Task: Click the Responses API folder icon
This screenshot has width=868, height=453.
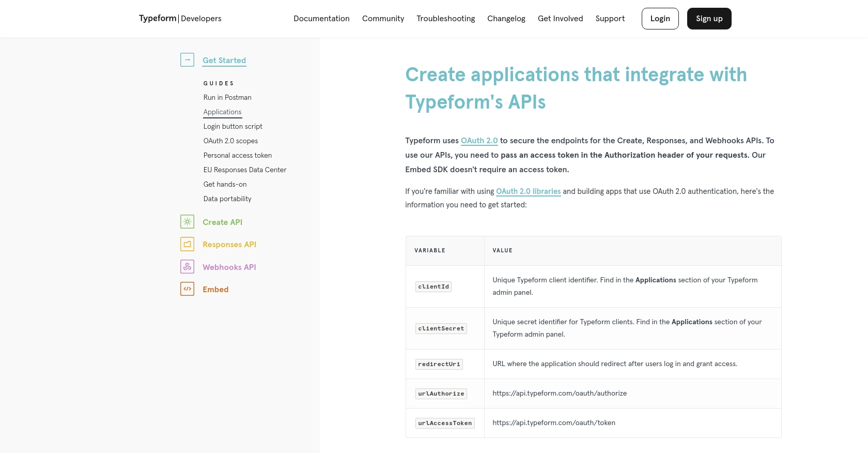Action: (187, 244)
